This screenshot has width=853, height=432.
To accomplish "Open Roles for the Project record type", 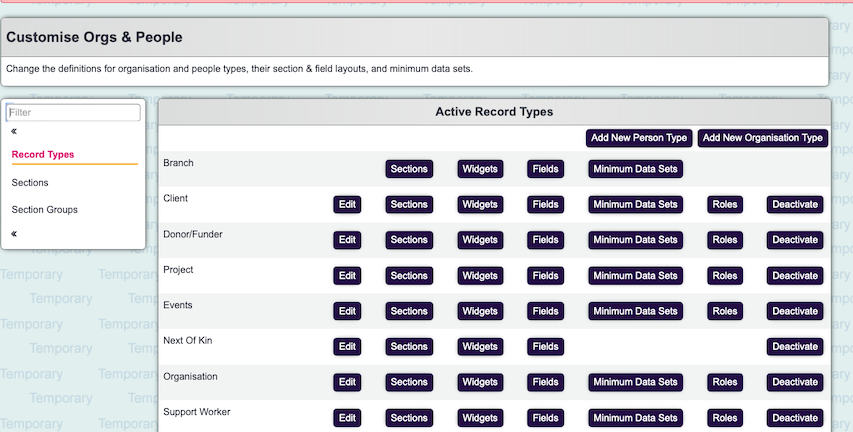I will click(724, 276).
